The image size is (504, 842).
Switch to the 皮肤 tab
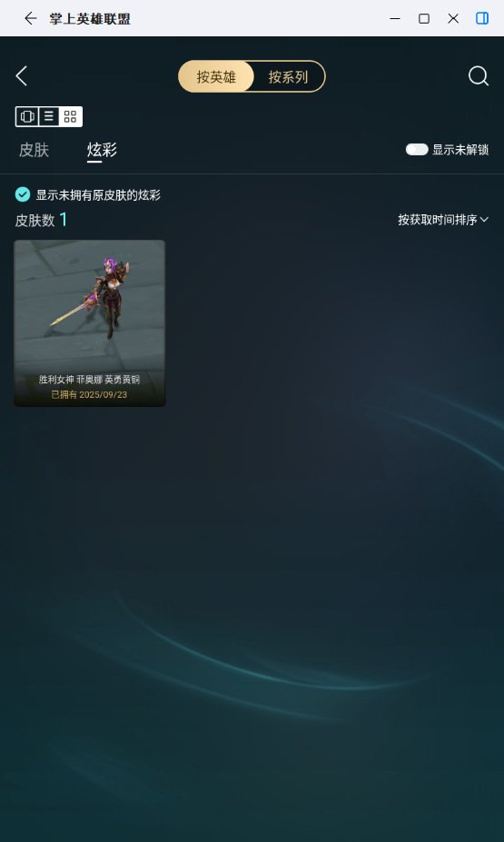(x=34, y=150)
